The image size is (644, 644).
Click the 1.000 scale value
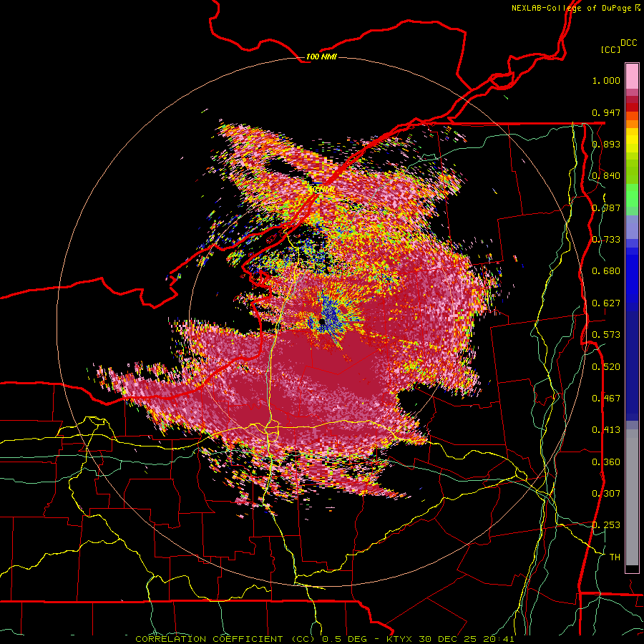click(x=606, y=80)
